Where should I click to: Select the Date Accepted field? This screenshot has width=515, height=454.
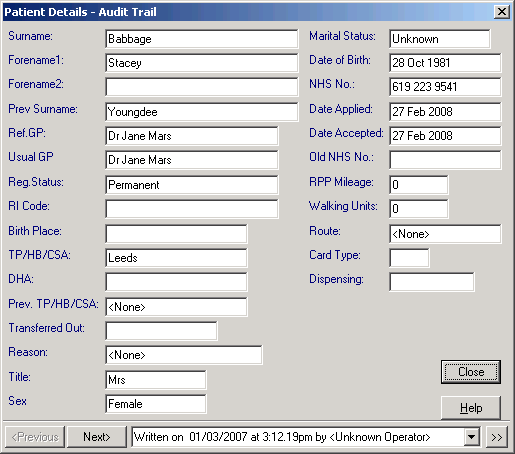tap(445, 136)
